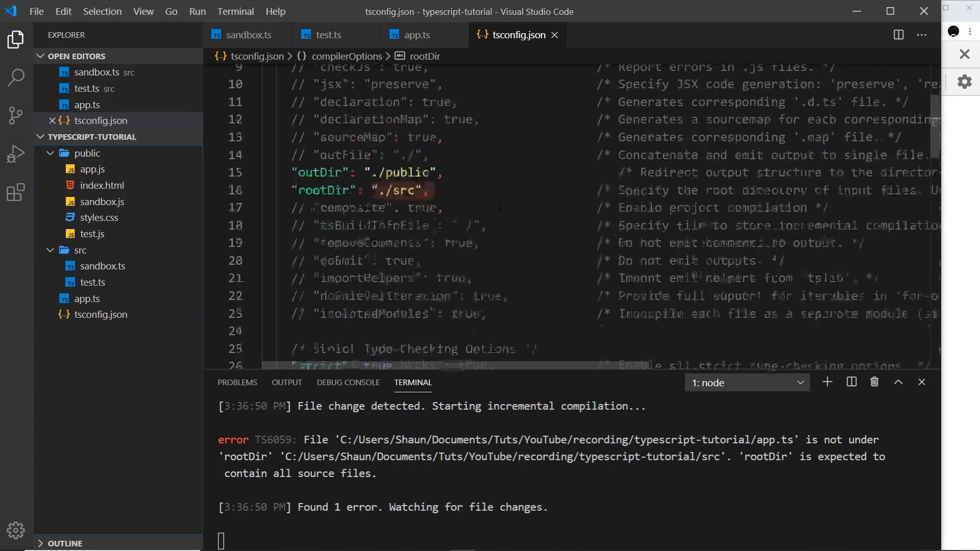Open the File menu
The width and height of the screenshot is (980, 551).
tap(36, 11)
